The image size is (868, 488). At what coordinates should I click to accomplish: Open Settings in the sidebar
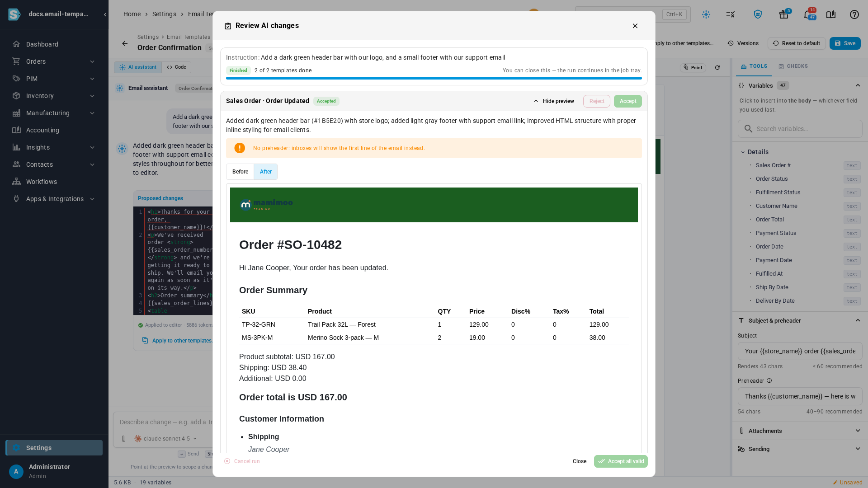coord(54,448)
